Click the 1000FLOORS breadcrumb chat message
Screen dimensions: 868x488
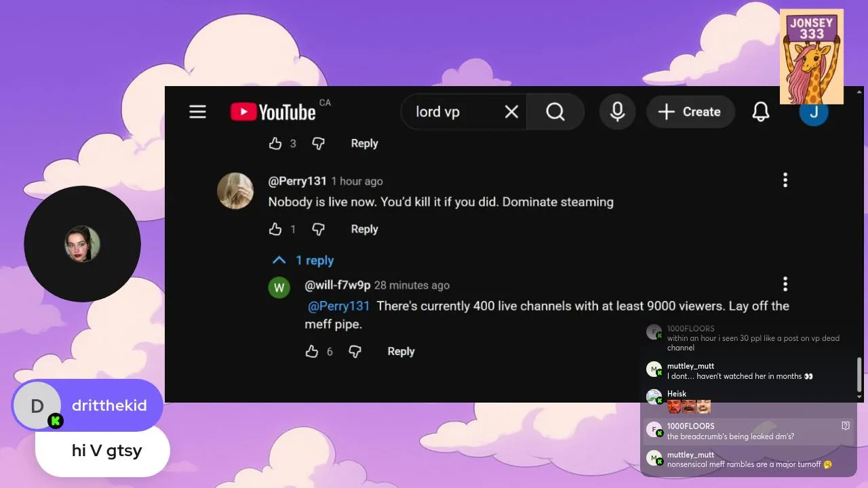coord(749,431)
